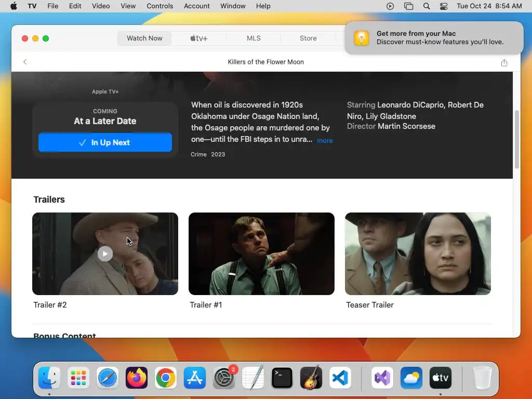532x399 pixels.
Task: Go back with the left chevron
Action: [25, 62]
